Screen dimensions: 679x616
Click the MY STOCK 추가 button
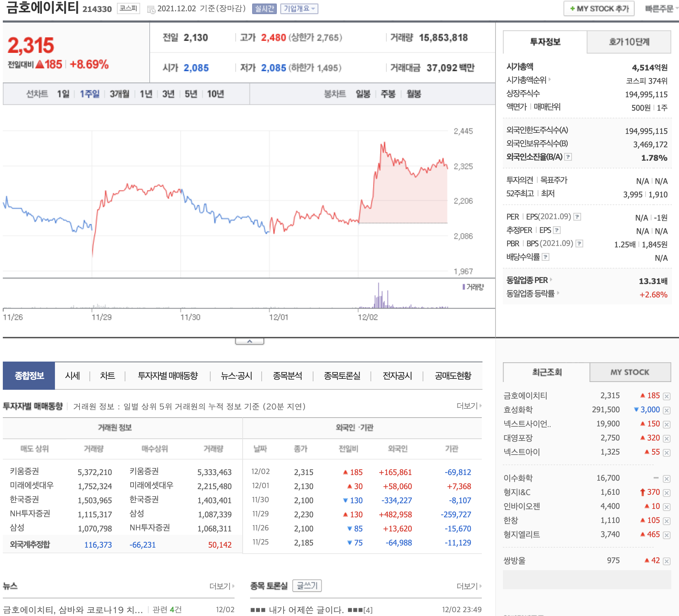(x=599, y=9)
